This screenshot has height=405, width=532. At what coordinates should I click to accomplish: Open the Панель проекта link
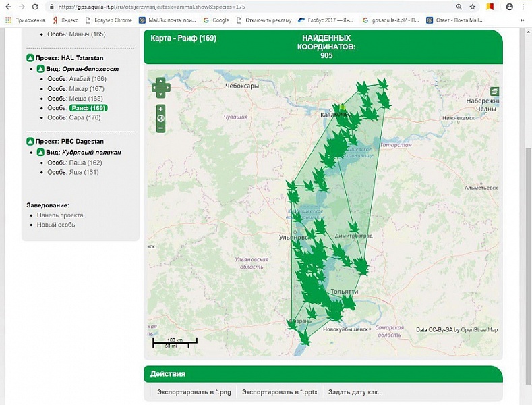click(x=60, y=215)
